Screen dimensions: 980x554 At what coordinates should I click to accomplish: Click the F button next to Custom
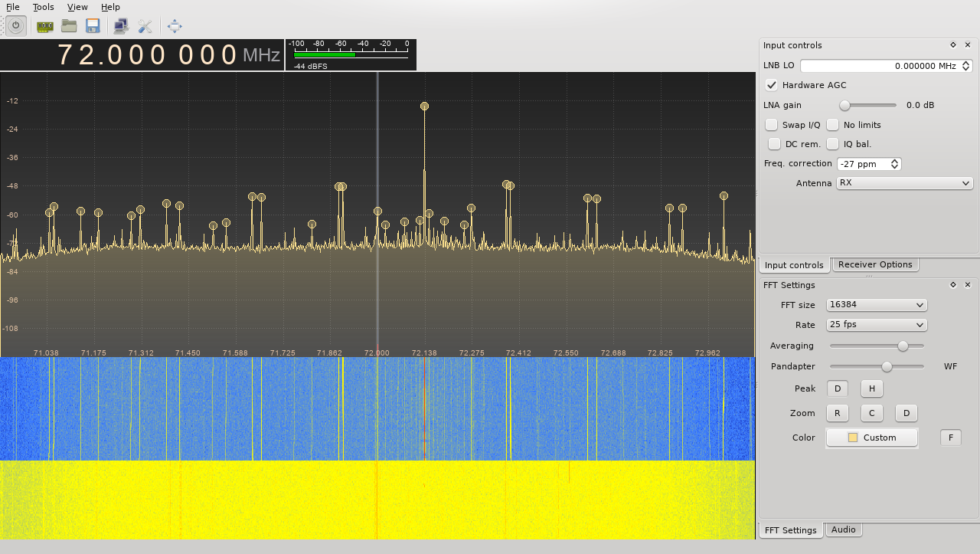pos(950,437)
